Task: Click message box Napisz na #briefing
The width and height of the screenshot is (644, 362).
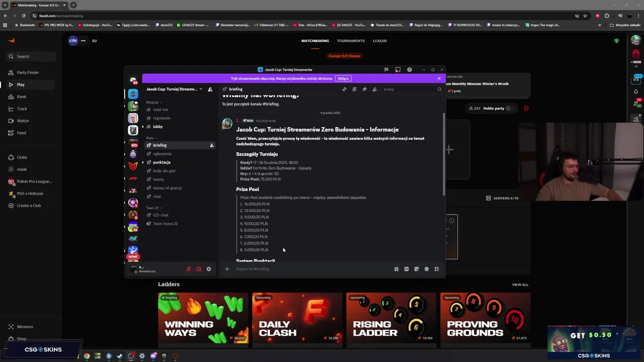Action: click(312, 269)
